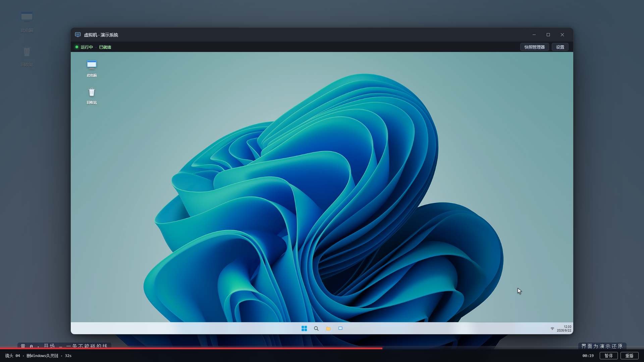Image resolution: width=644 pixels, height=362 pixels.
Task: Open the blue window app icon in VM taskbar
Action: [x=340, y=328]
